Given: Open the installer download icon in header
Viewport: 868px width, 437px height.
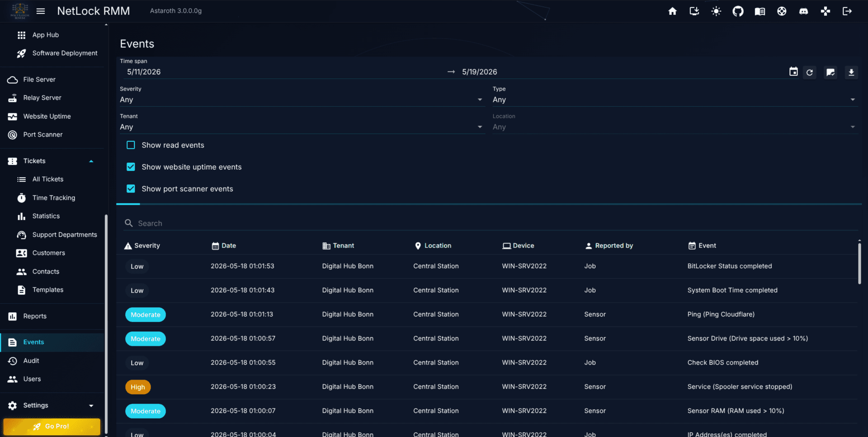Looking at the screenshot, I should pyautogui.click(x=694, y=11).
